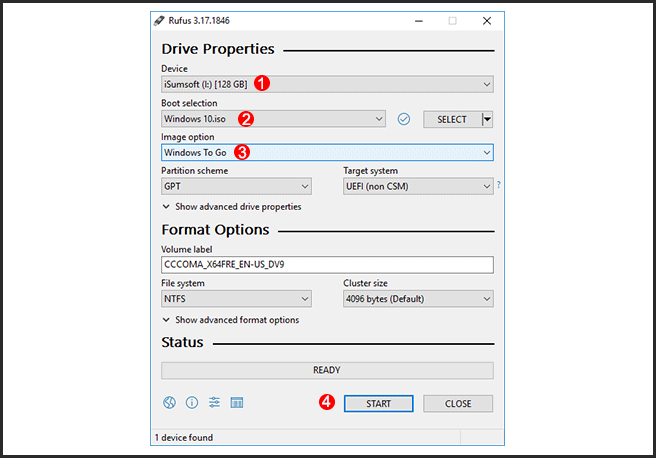Click the 'Cluster size' label
656x458 pixels.
pyautogui.click(x=366, y=283)
